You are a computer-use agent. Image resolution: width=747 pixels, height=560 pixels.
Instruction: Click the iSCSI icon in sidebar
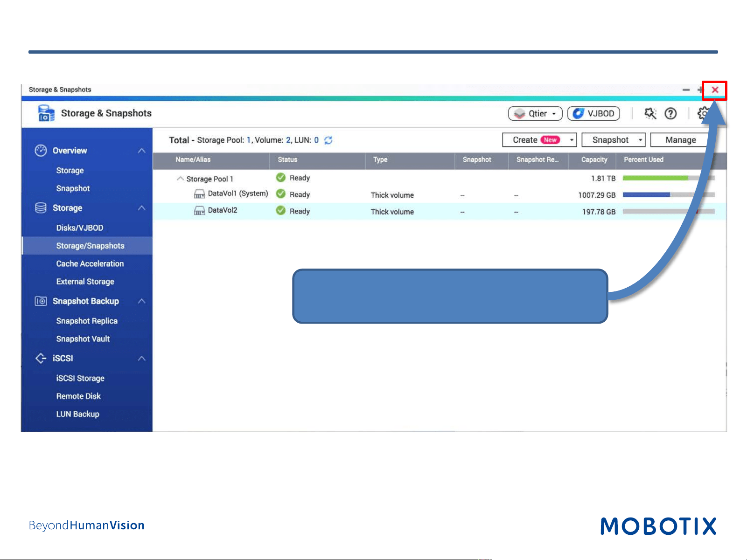[x=41, y=358]
